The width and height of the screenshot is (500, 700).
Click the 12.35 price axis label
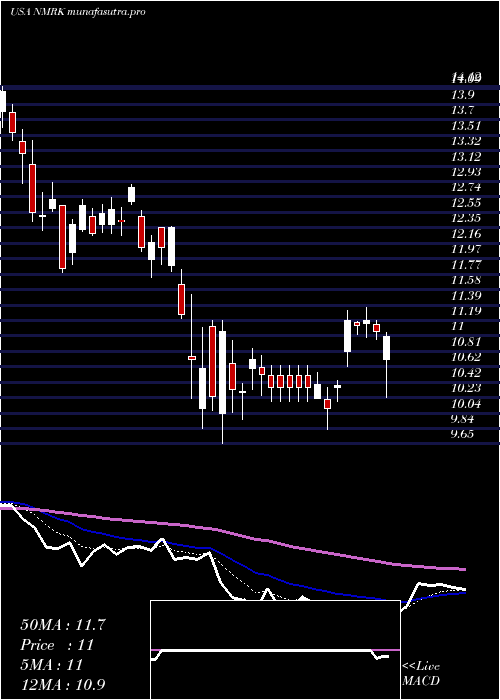tap(466, 218)
